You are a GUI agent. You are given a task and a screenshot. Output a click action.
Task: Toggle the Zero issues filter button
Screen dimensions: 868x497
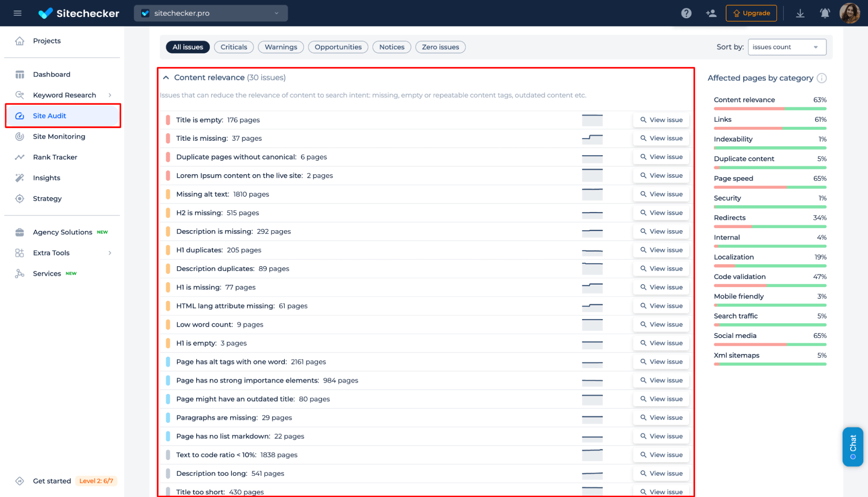tap(441, 46)
